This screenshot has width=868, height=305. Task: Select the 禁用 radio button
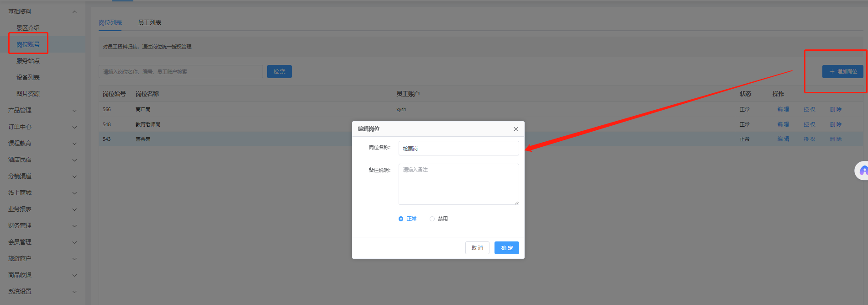[432, 219]
